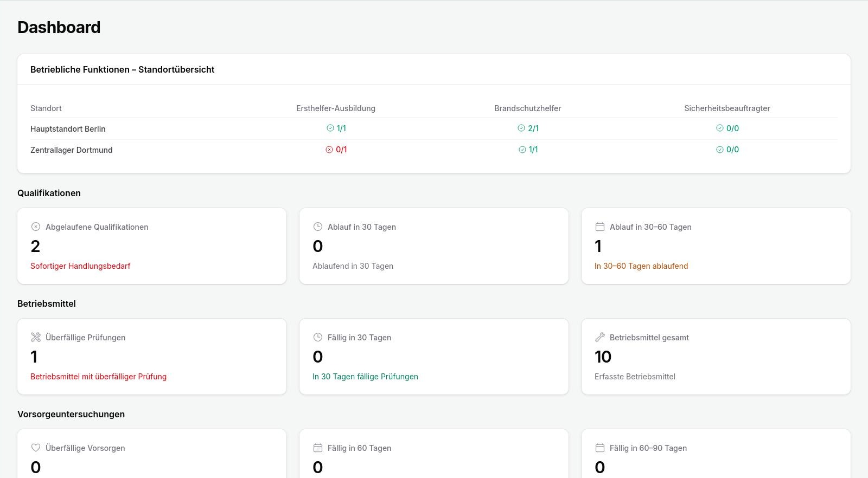Click the red 0/1 value in Dortmund row

pos(341,150)
